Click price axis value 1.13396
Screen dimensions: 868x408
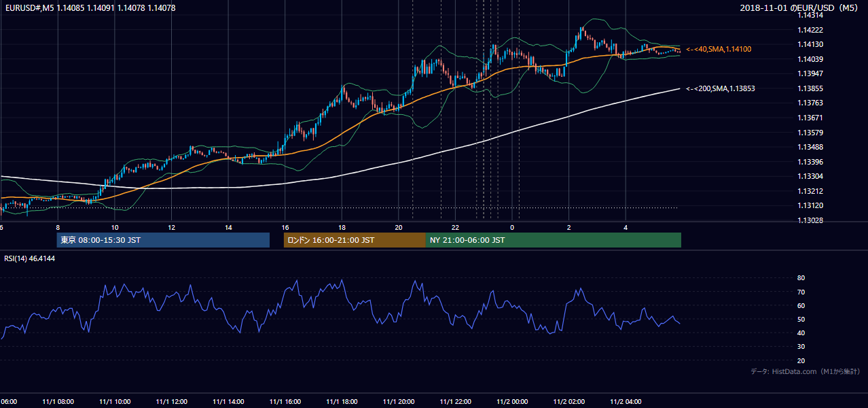pyautogui.click(x=810, y=162)
